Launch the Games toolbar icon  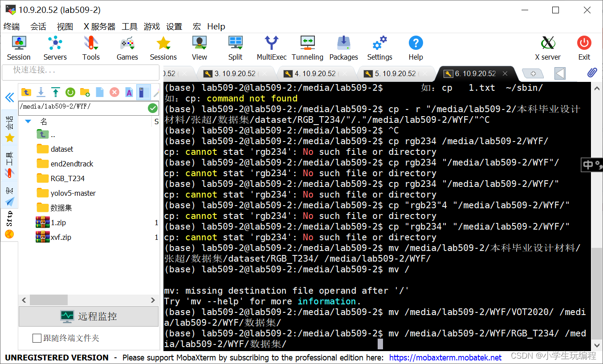pos(127,48)
